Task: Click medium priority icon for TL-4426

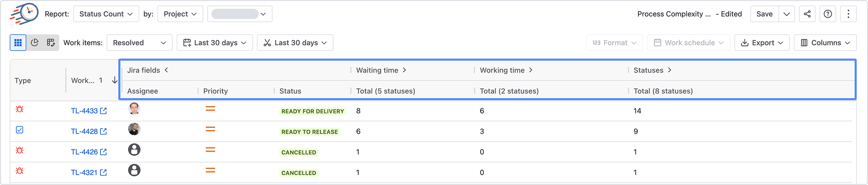Action: point(210,150)
